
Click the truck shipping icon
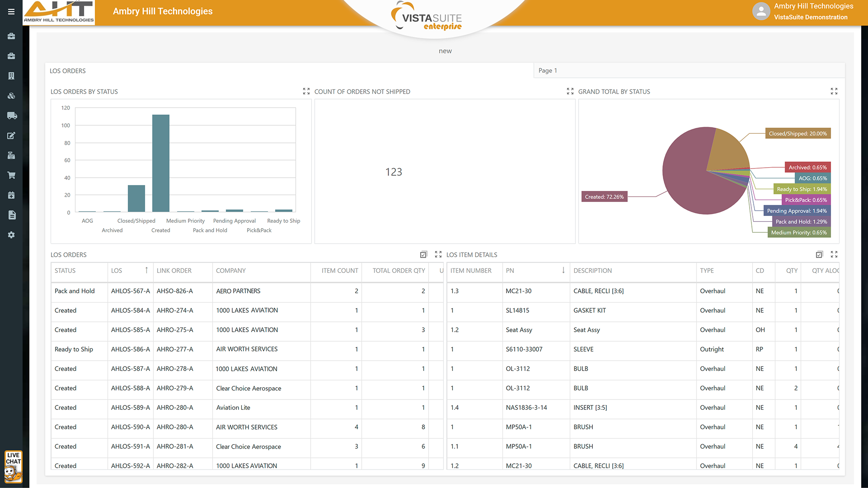click(12, 116)
